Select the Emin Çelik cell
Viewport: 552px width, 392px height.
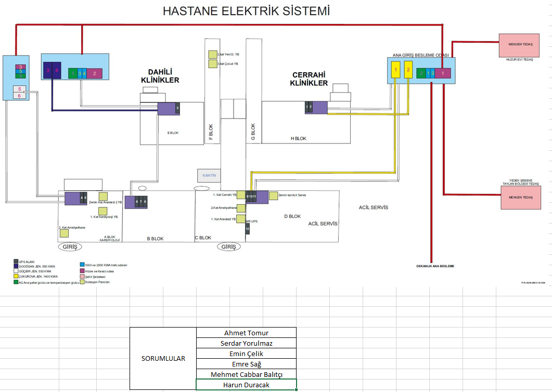(246, 354)
